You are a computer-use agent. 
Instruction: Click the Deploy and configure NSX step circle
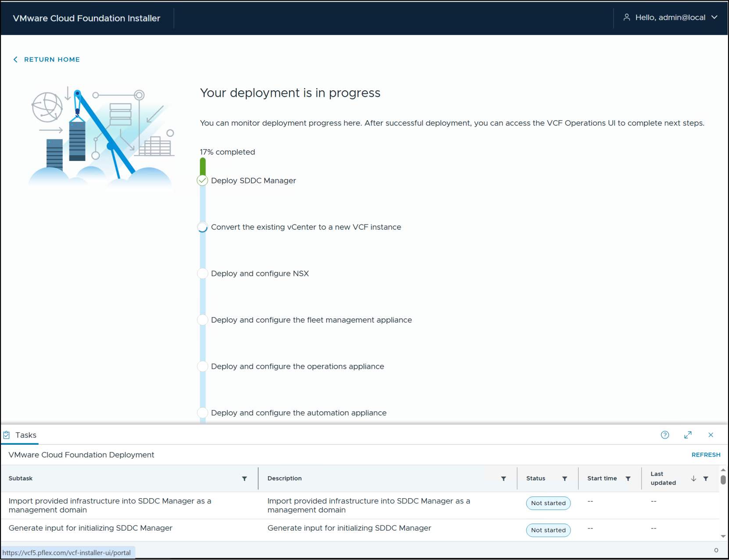(202, 273)
